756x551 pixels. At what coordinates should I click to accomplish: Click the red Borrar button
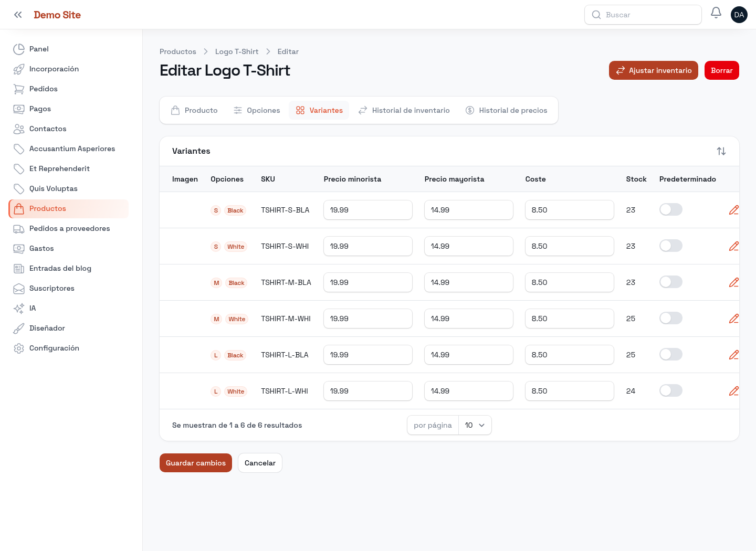click(x=722, y=70)
